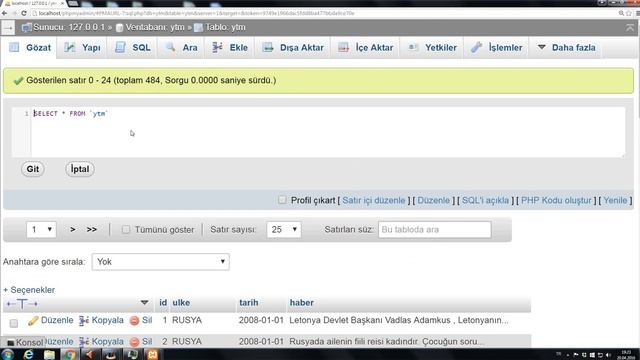Click the copy icon in the id 1 row

pyautogui.click(x=84, y=321)
